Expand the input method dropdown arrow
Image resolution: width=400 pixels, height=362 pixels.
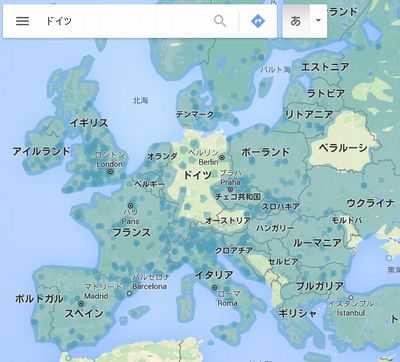coord(318,21)
